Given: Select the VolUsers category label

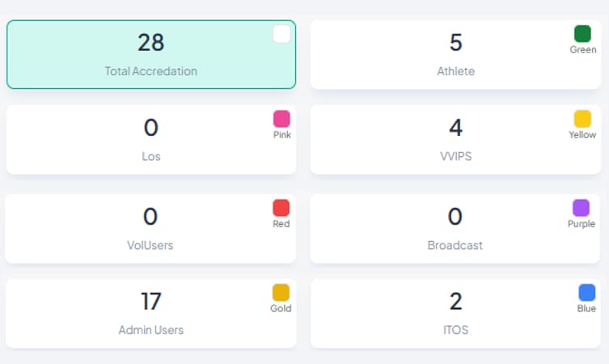Looking at the screenshot, I should point(151,245).
